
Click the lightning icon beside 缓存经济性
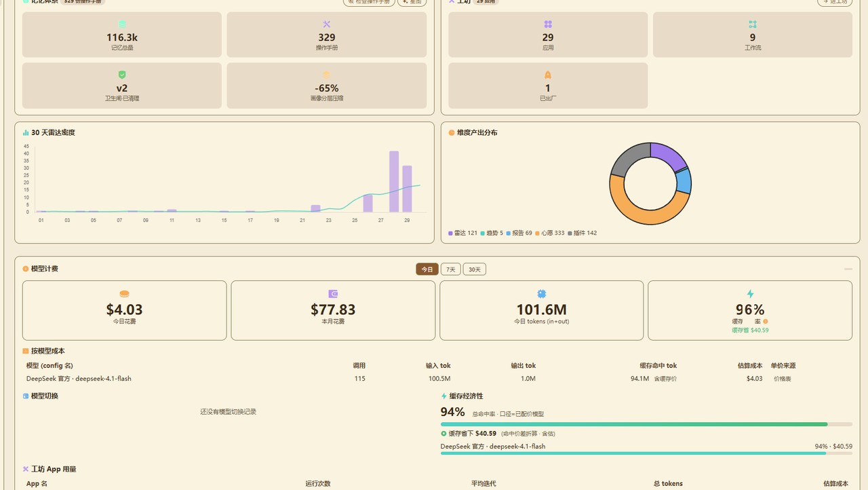[444, 396]
